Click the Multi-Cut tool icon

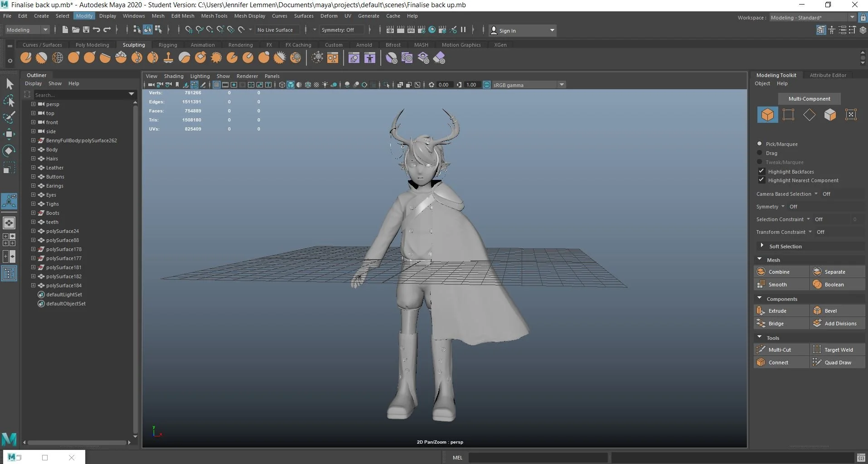click(761, 350)
